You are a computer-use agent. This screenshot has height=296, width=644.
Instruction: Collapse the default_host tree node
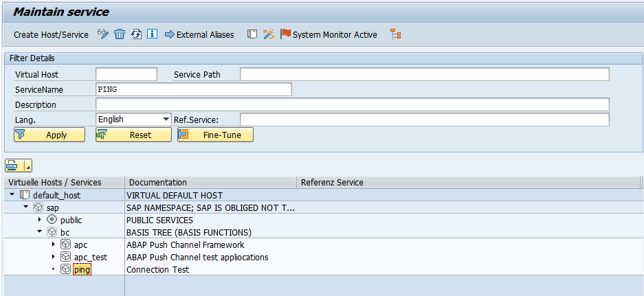(x=12, y=195)
